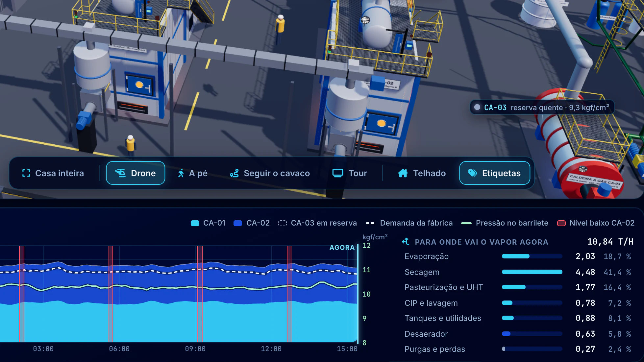Click the Telhado house icon
The image size is (644, 362).
point(403,173)
